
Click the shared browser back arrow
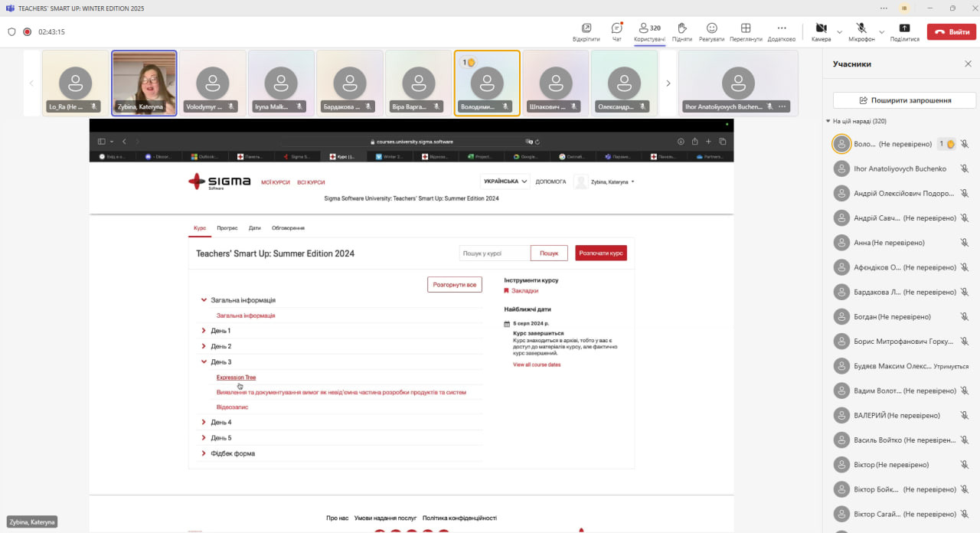click(125, 142)
